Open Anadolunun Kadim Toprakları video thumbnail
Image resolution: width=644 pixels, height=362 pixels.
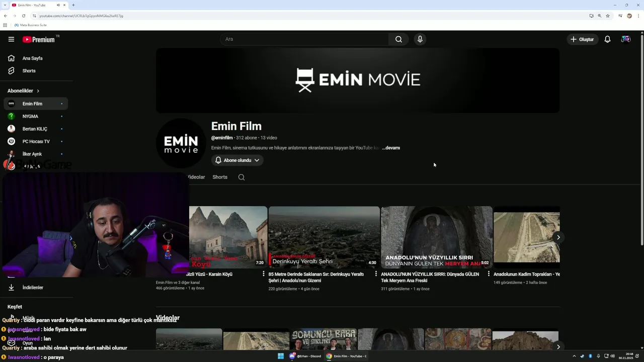[526, 237]
